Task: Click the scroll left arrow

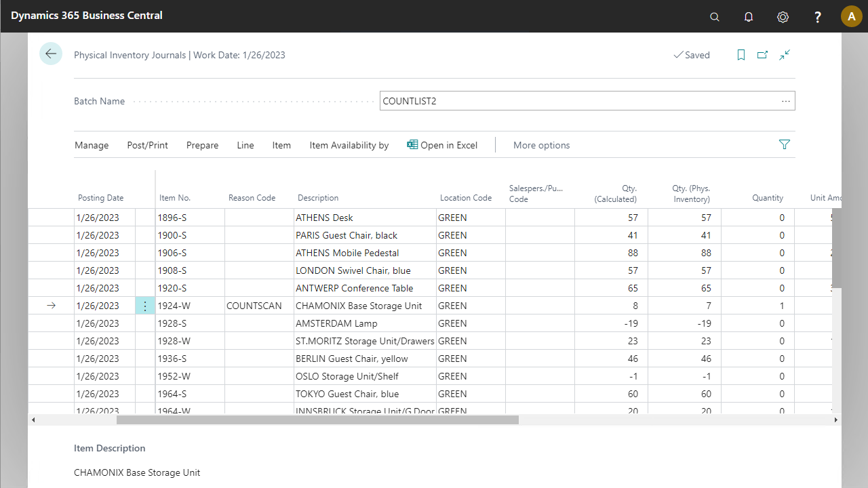Action: [33, 420]
